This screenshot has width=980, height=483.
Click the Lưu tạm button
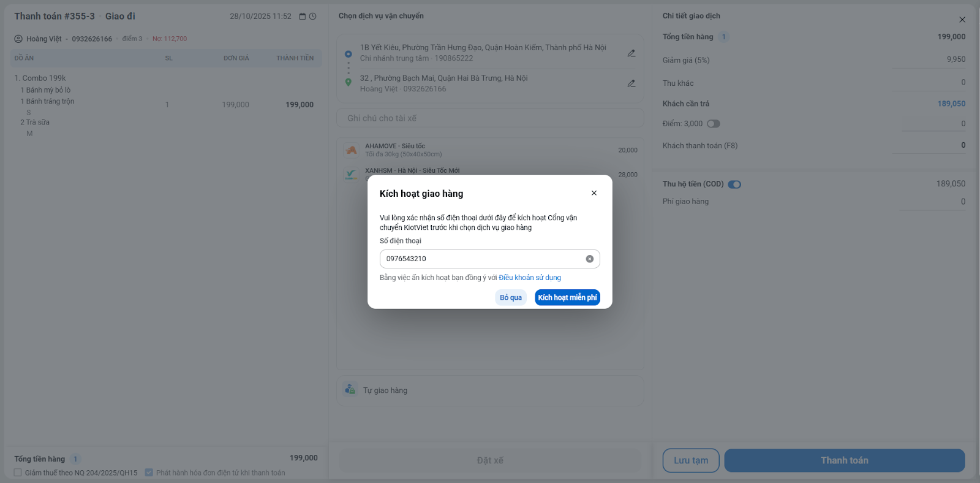(x=691, y=460)
